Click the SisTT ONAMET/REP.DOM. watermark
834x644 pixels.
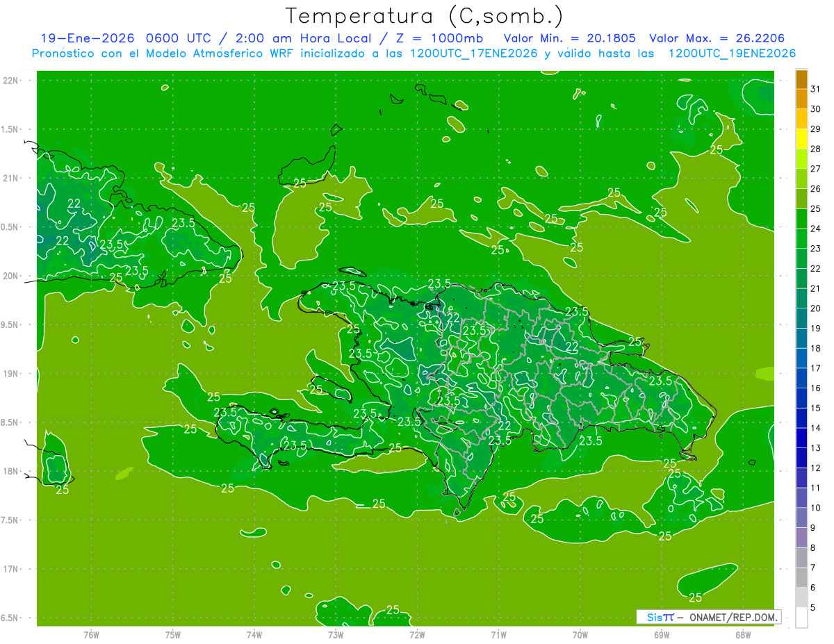pos(708,617)
